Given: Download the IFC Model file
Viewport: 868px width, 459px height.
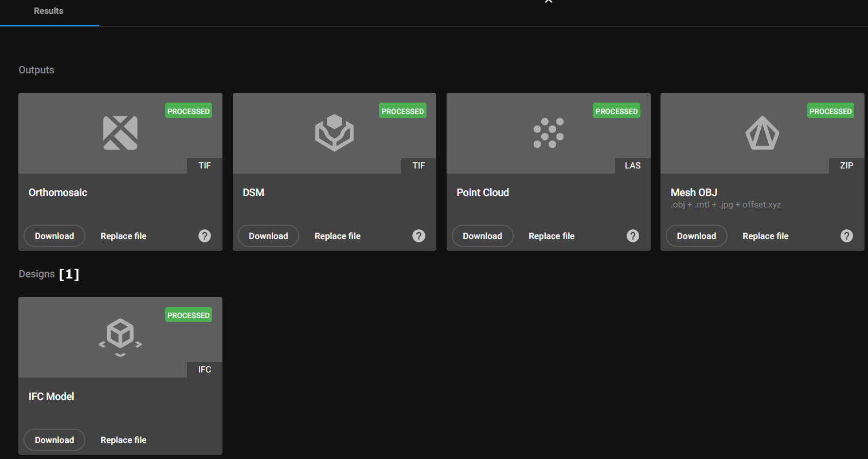Looking at the screenshot, I should tap(54, 440).
